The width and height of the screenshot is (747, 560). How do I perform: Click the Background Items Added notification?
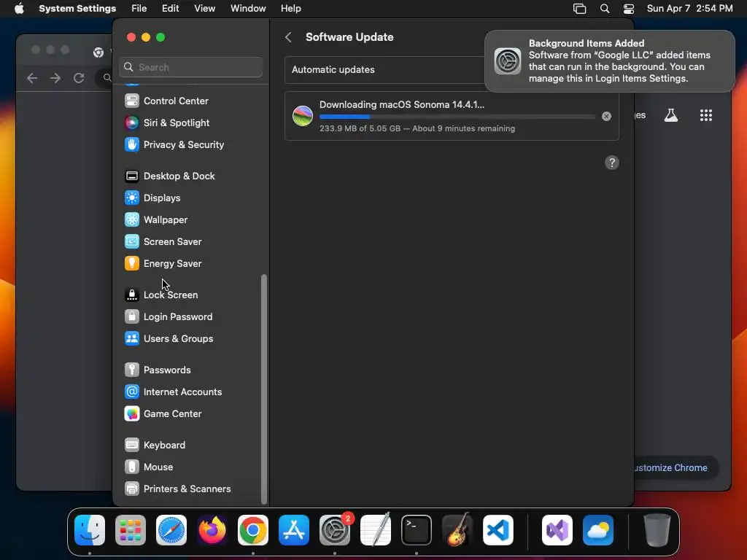click(x=610, y=61)
